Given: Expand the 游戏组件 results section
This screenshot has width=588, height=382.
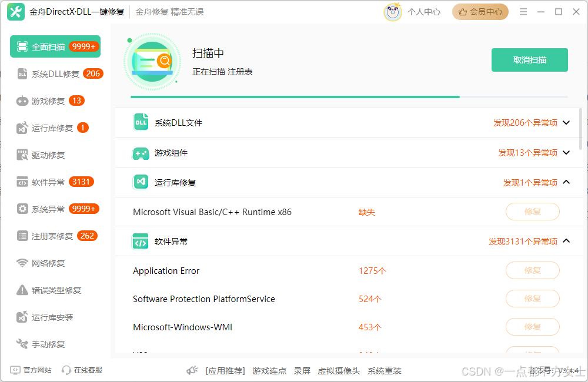Looking at the screenshot, I should click(566, 153).
